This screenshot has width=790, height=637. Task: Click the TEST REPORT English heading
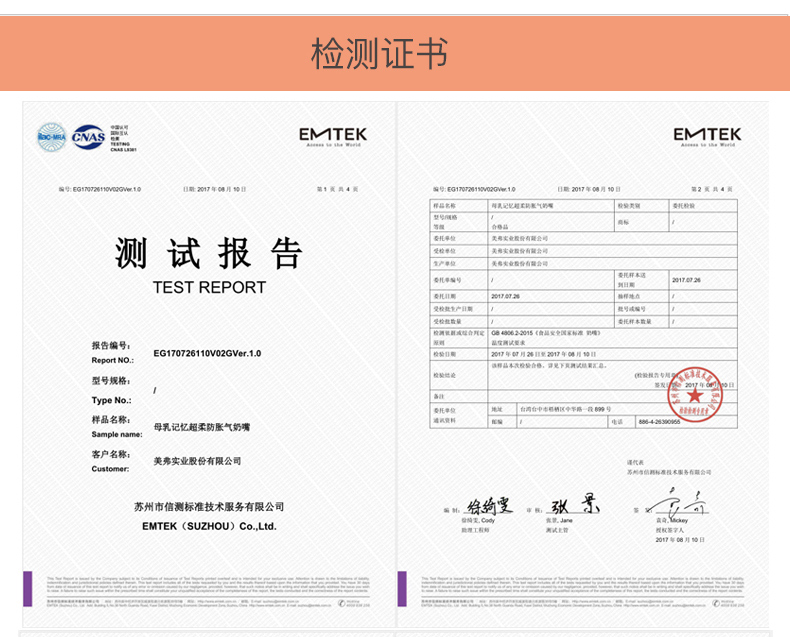[x=209, y=287]
